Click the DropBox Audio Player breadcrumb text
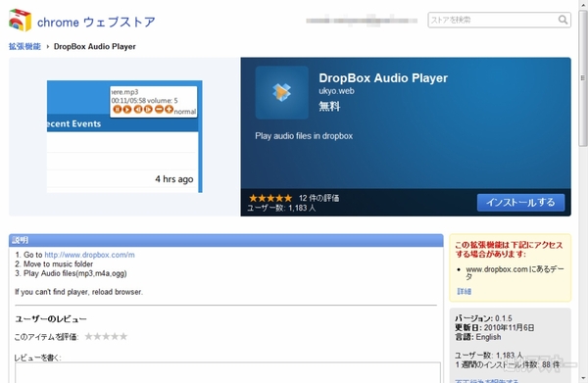Screen dimensions: 588x383 click(x=94, y=46)
